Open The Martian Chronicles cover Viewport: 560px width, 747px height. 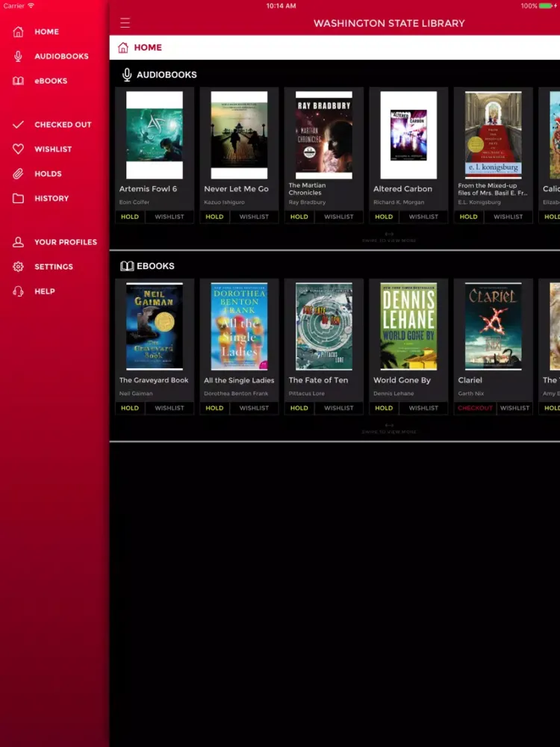[x=324, y=135]
